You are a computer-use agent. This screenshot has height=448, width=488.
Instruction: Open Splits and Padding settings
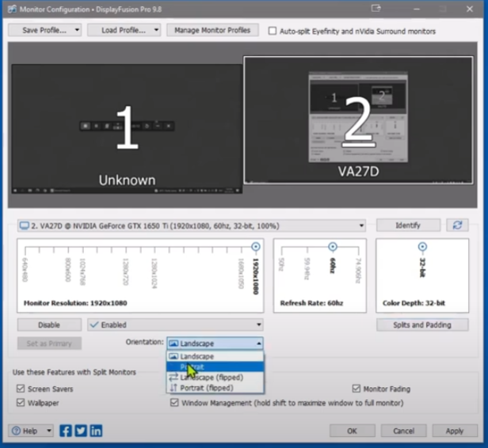point(422,325)
